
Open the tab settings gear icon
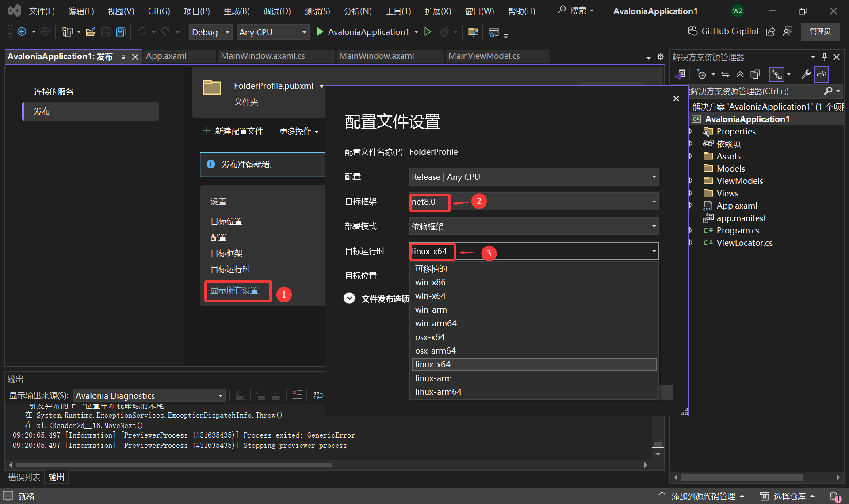pos(660,57)
